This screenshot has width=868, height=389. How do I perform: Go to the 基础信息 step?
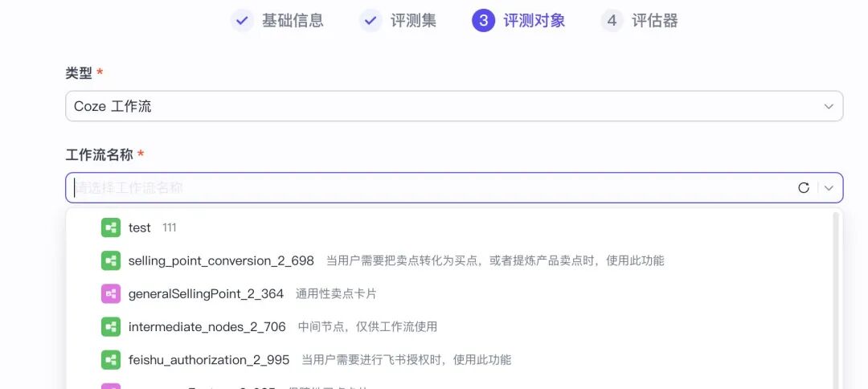[x=293, y=21]
